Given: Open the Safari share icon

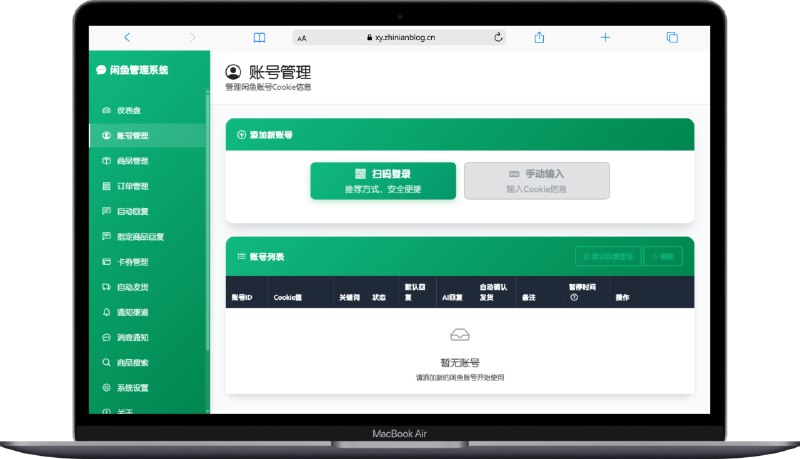Looking at the screenshot, I should 539,37.
